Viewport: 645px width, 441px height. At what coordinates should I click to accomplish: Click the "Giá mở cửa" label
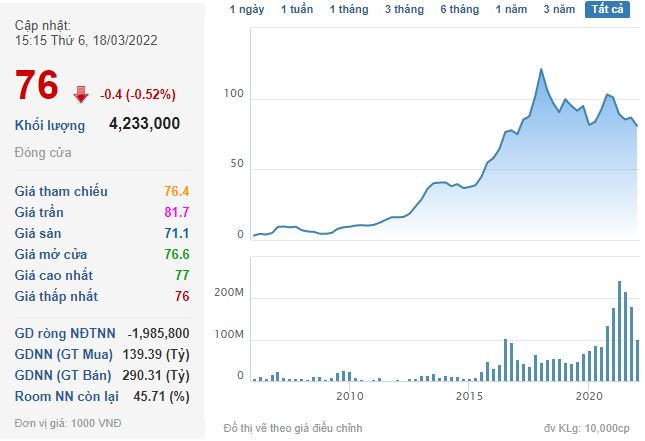click(53, 254)
